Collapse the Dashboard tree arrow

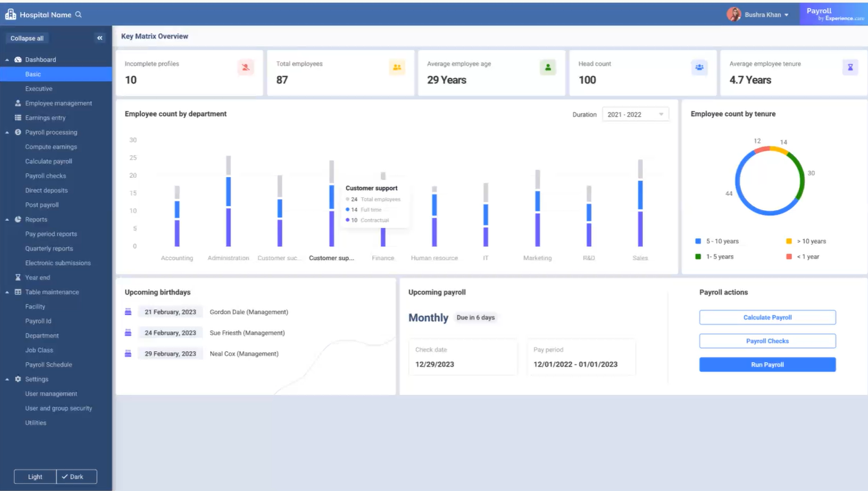point(7,60)
